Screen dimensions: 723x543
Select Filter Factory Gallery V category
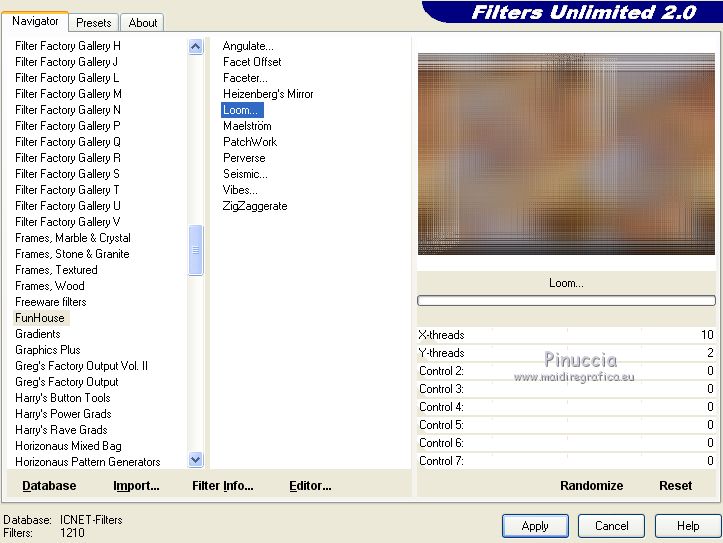click(68, 222)
